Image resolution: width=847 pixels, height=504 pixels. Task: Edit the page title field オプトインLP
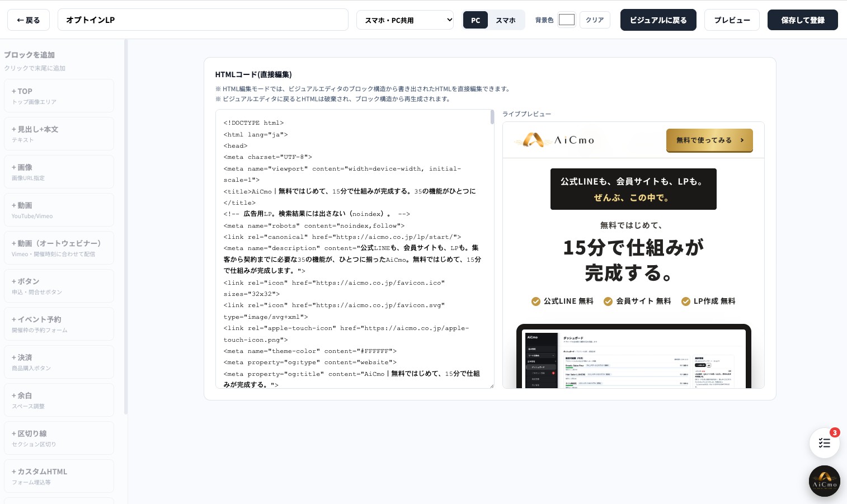pos(203,20)
